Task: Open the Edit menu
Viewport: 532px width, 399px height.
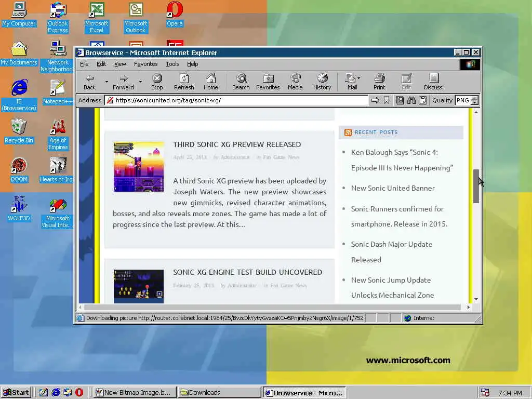Action: [101, 64]
